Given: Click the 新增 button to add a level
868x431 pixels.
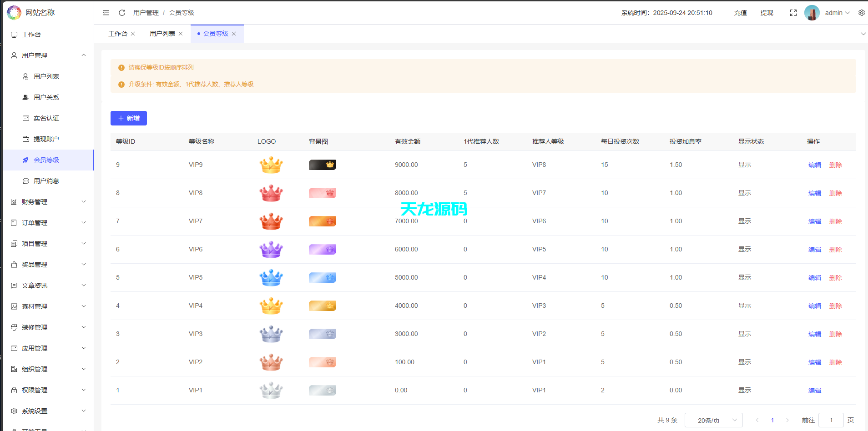Looking at the screenshot, I should click(128, 118).
